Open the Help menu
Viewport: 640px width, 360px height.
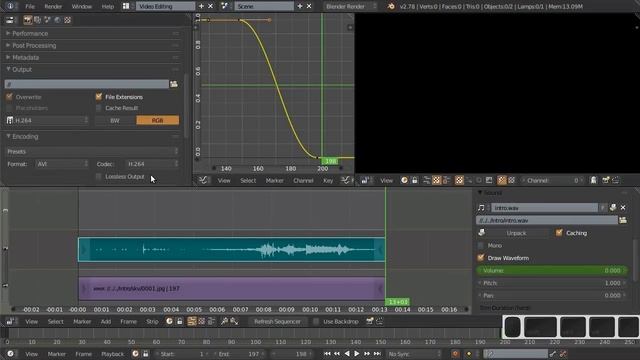[x=108, y=7]
